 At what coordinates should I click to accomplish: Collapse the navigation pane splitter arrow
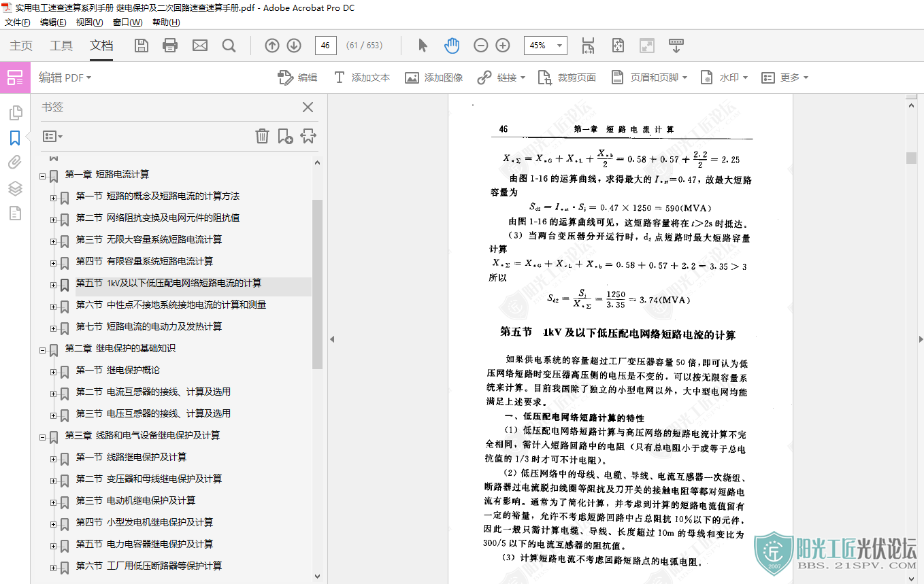[x=332, y=339]
